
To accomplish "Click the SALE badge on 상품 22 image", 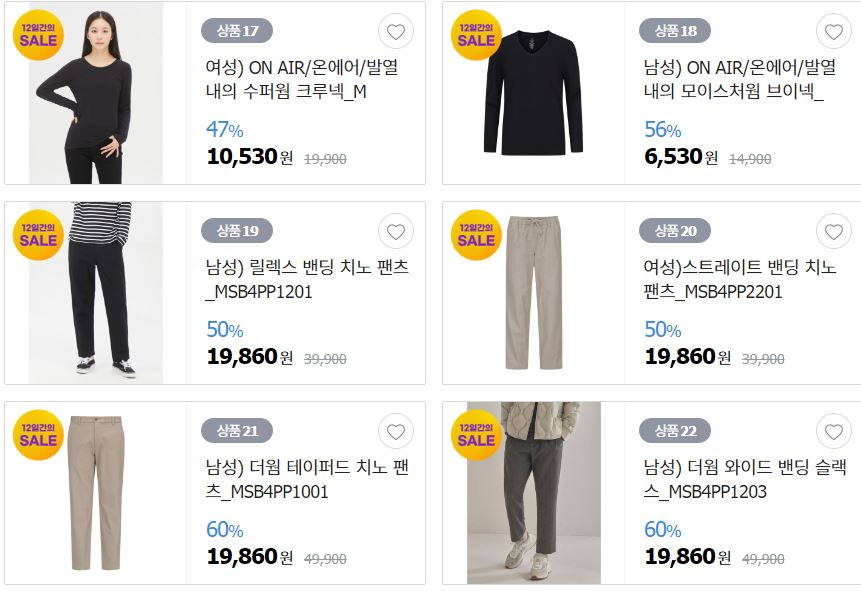I will pyautogui.click(x=476, y=434).
